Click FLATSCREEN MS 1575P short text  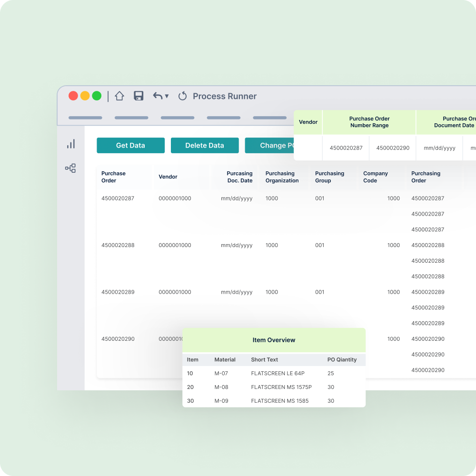point(281,387)
